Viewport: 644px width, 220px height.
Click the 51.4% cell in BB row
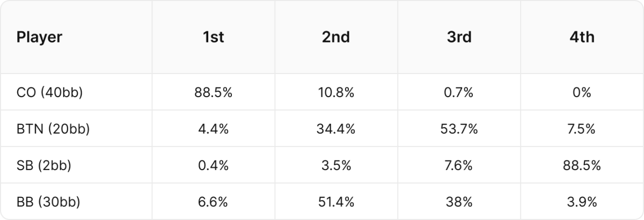click(x=336, y=202)
